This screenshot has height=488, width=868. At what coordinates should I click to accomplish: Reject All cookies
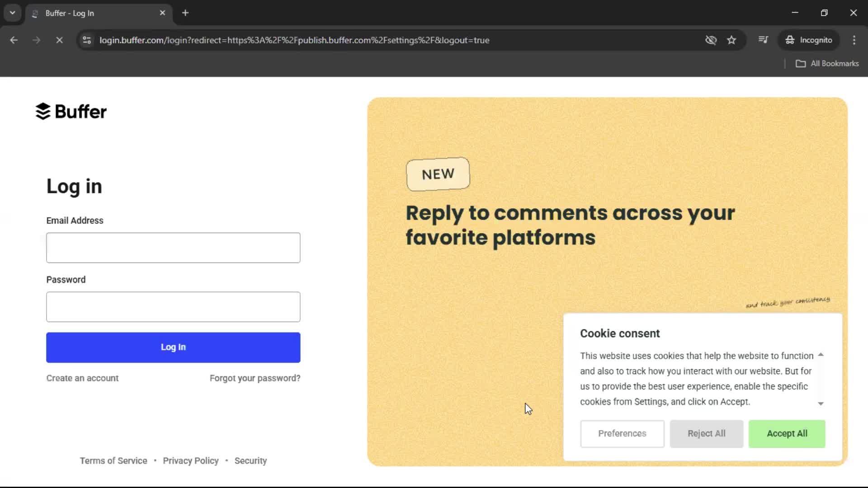(x=706, y=433)
